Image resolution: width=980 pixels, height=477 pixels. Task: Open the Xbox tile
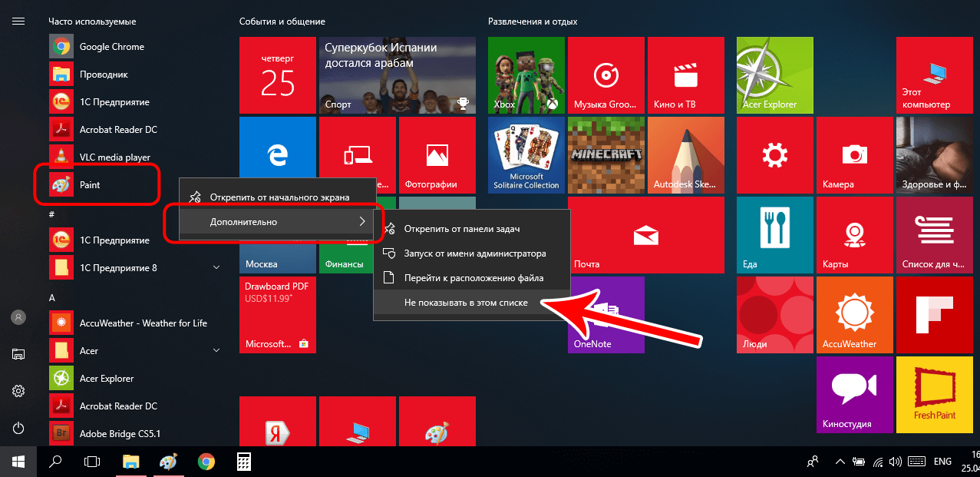coord(526,76)
